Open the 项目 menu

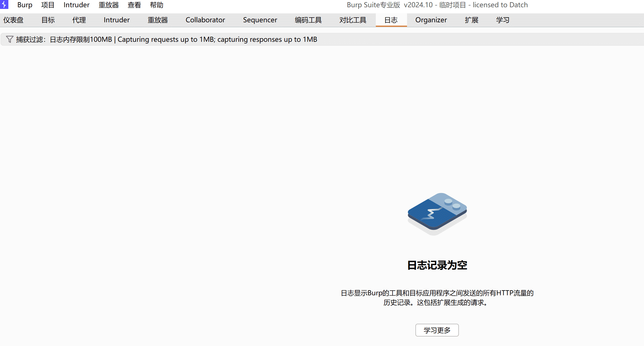click(x=48, y=5)
